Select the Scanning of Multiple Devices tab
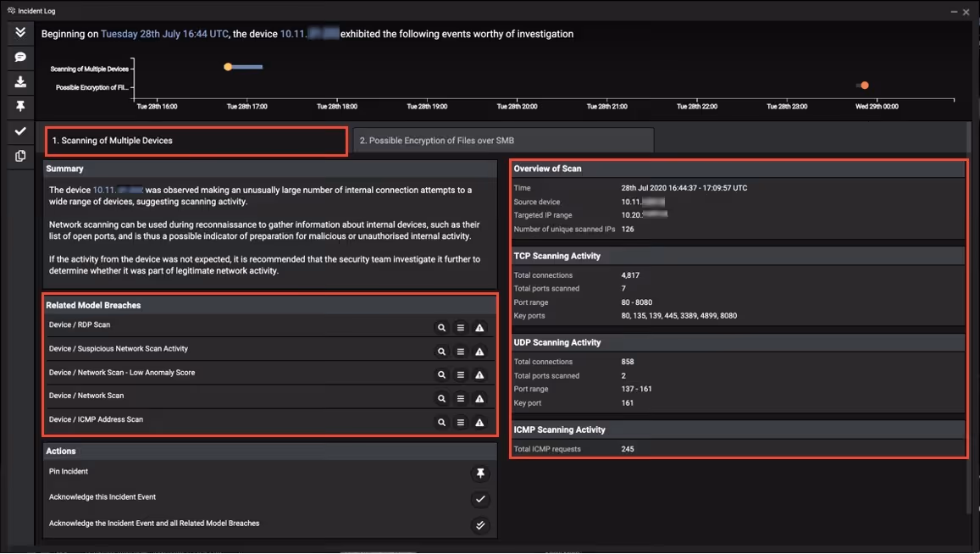 [x=197, y=141]
